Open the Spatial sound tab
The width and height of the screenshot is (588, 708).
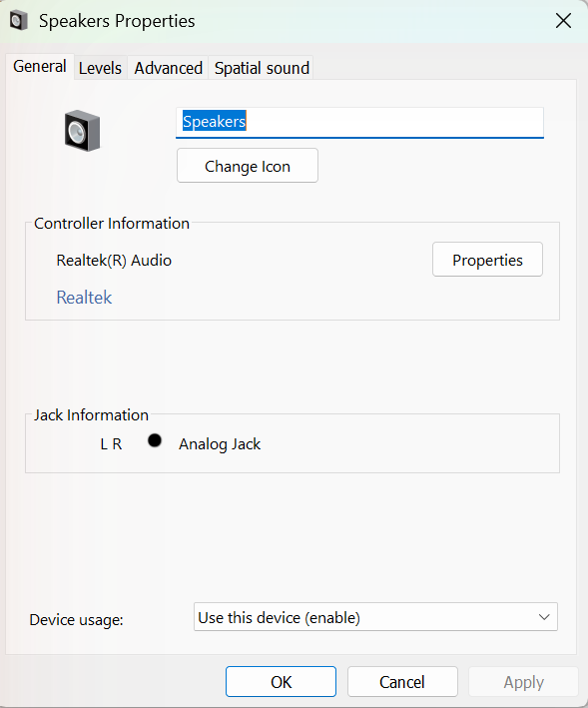[x=262, y=68]
